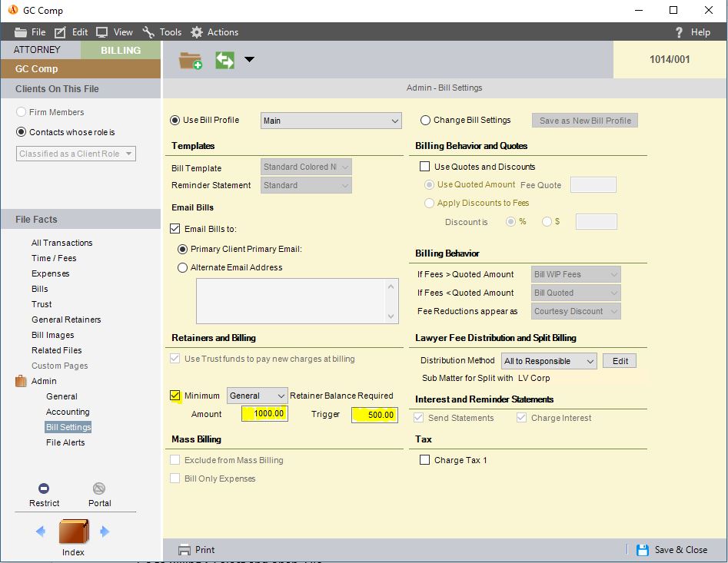Select Change Bill Settings radio button

[x=425, y=120]
